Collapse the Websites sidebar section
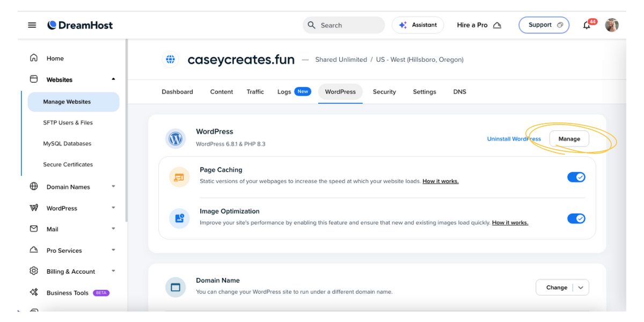Image resolution: width=644 pixels, height=322 pixels. 113,79
